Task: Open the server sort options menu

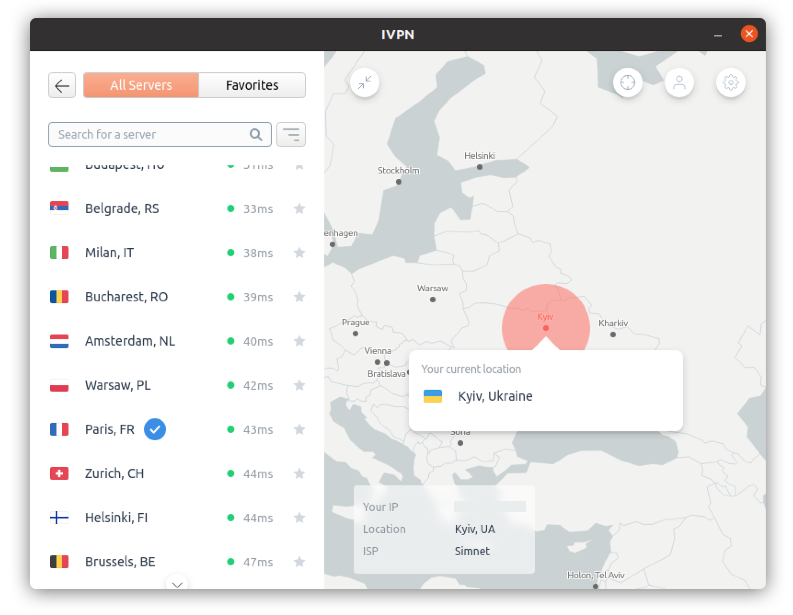Action: coord(291,135)
